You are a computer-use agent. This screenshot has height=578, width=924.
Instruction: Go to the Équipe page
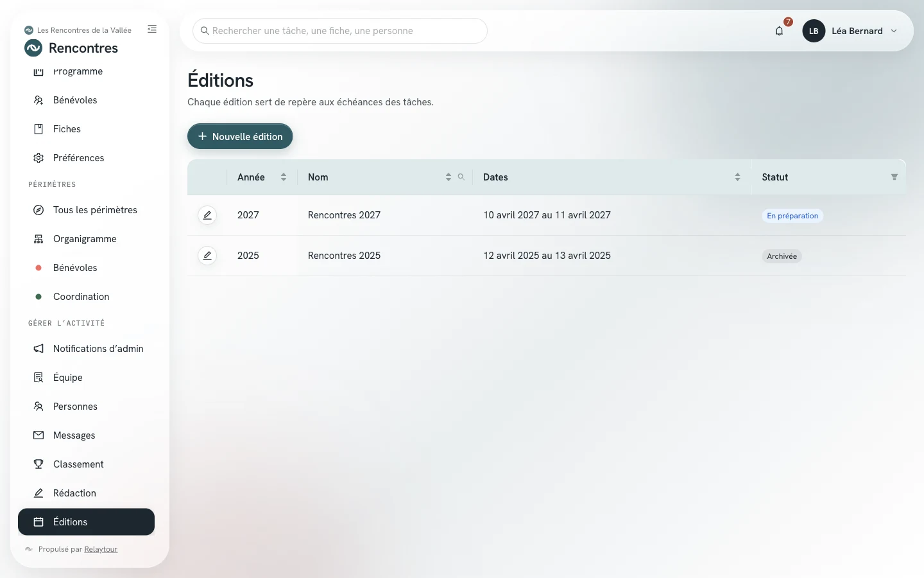click(x=86, y=378)
